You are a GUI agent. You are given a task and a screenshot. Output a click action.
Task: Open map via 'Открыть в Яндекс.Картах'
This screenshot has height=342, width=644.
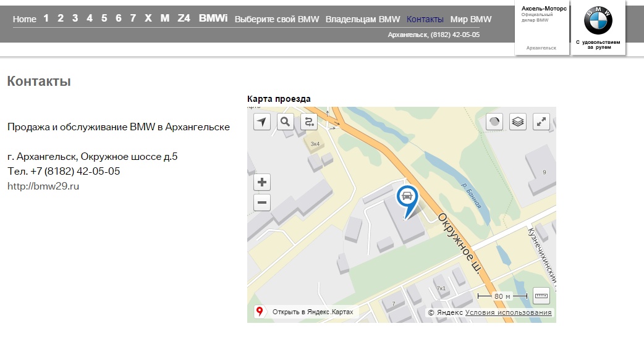[x=313, y=312]
